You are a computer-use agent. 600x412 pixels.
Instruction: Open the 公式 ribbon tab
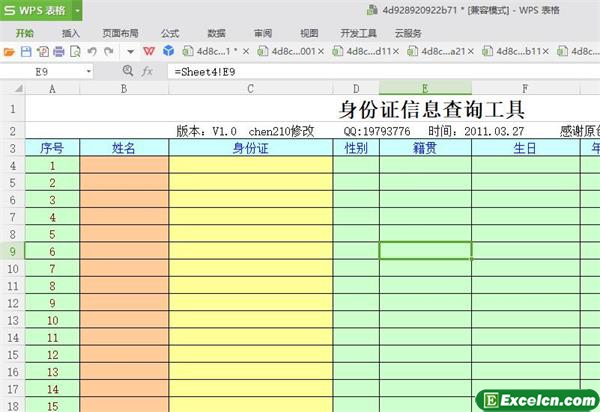(x=170, y=32)
